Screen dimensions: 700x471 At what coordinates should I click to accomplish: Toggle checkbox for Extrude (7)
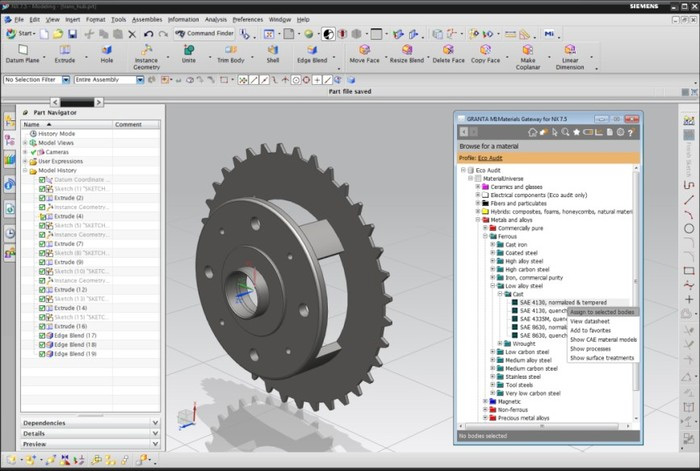pyautogui.click(x=42, y=244)
